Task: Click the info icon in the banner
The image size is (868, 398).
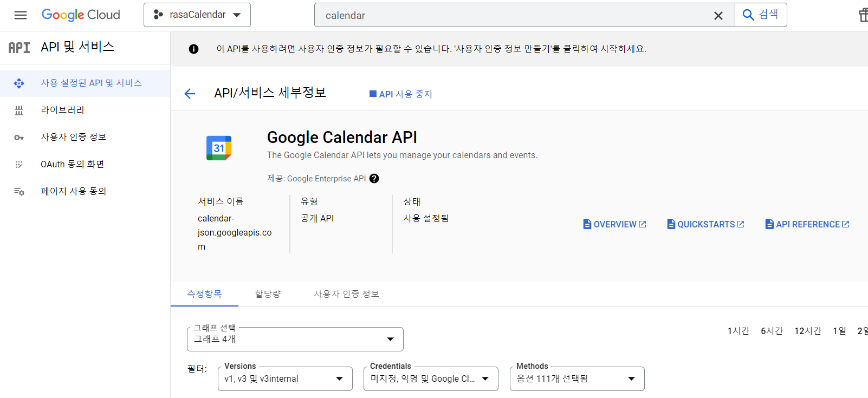Action: (x=193, y=49)
